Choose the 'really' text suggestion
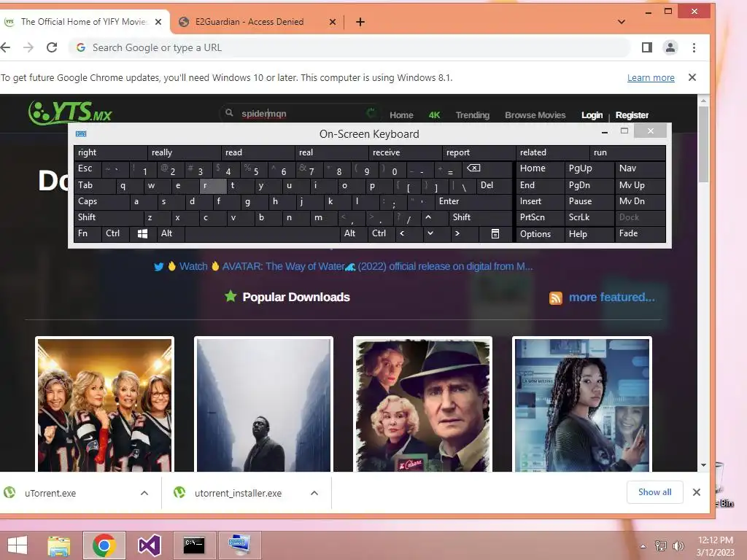 [184, 153]
